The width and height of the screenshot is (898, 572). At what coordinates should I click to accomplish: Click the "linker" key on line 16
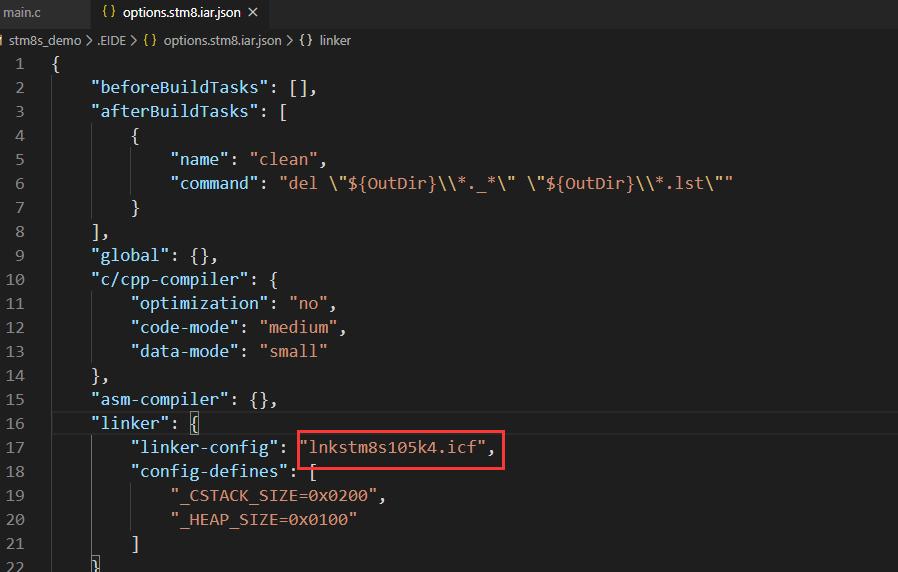pos(130,423)
